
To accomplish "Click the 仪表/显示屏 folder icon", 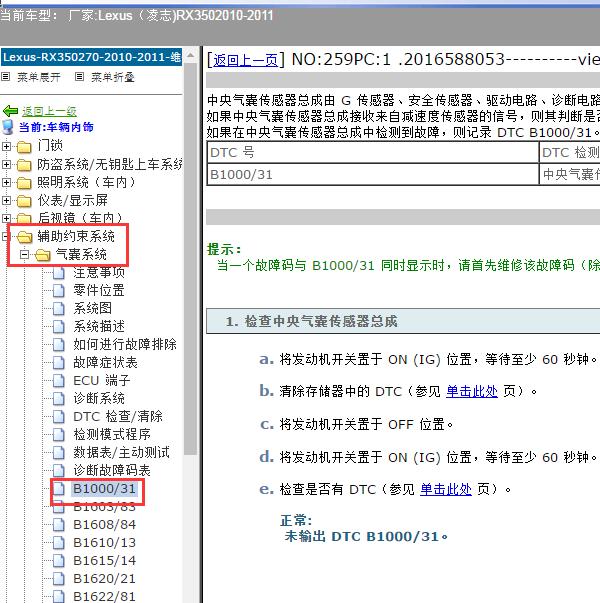I will tap(24, 201).
